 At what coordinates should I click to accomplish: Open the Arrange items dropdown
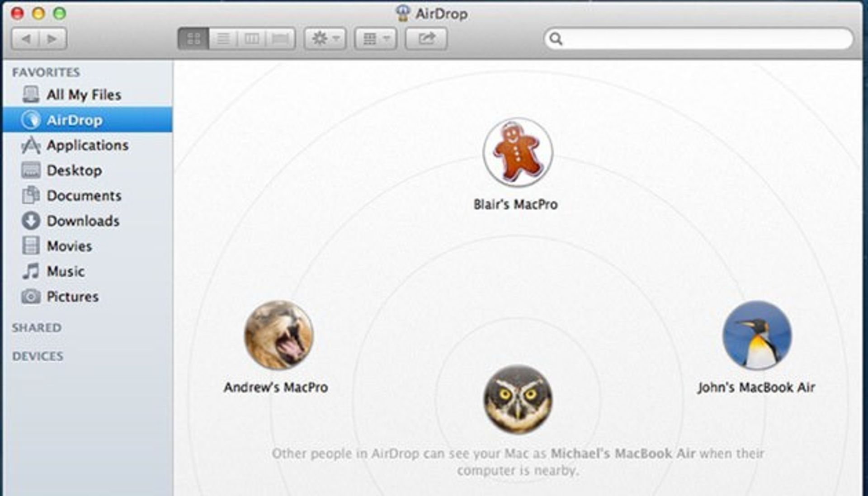point(375,39)
